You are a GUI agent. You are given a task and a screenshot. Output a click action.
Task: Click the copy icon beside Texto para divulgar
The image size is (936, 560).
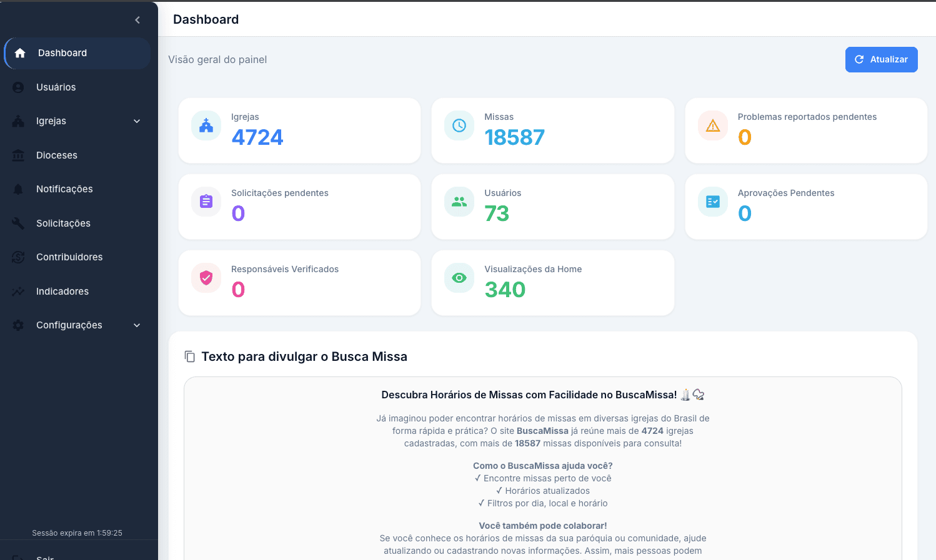coord(189,356)
